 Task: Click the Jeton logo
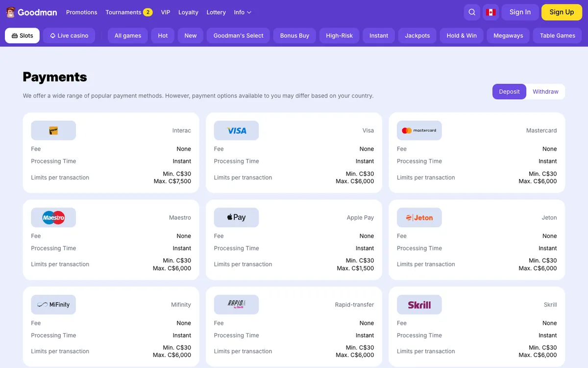click(x=419, y=217)
